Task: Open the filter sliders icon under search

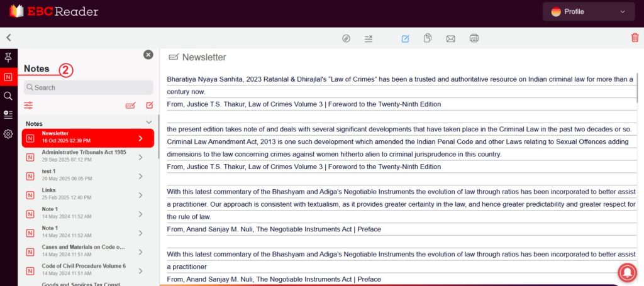Action: coord(28,106)
